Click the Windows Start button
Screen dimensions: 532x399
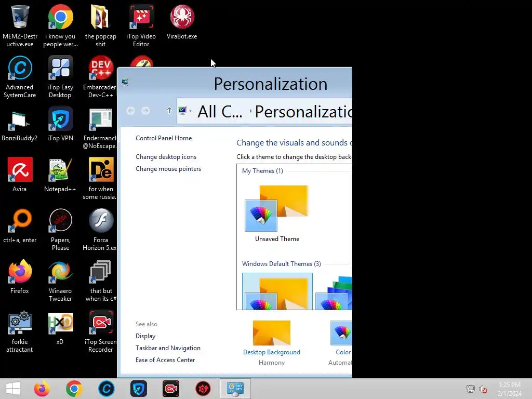click(13, 389)
